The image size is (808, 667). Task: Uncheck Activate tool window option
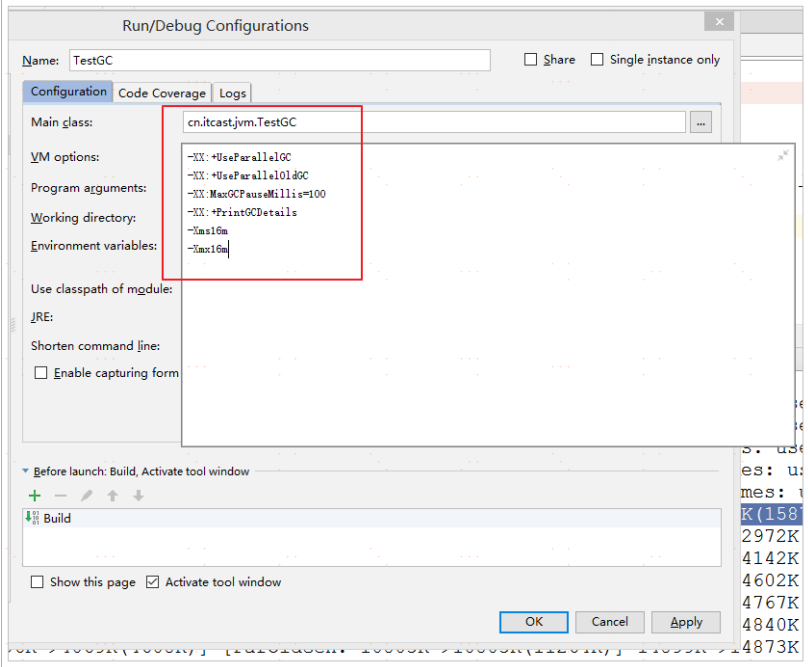(x=153, y=582)
